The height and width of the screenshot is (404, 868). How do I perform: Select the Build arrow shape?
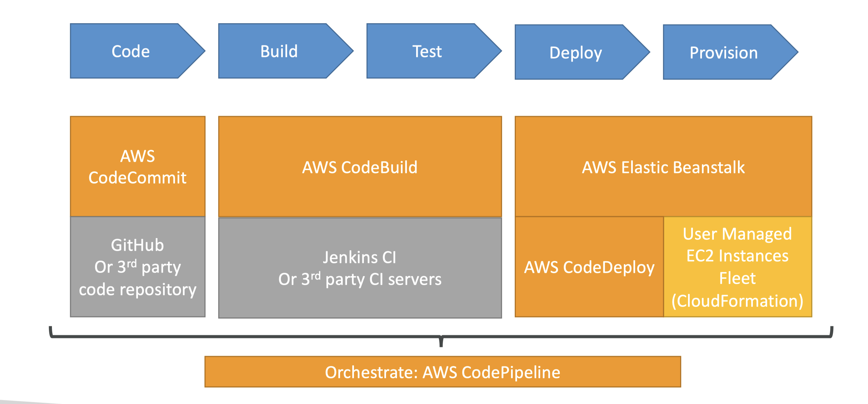tap(279, 51)
